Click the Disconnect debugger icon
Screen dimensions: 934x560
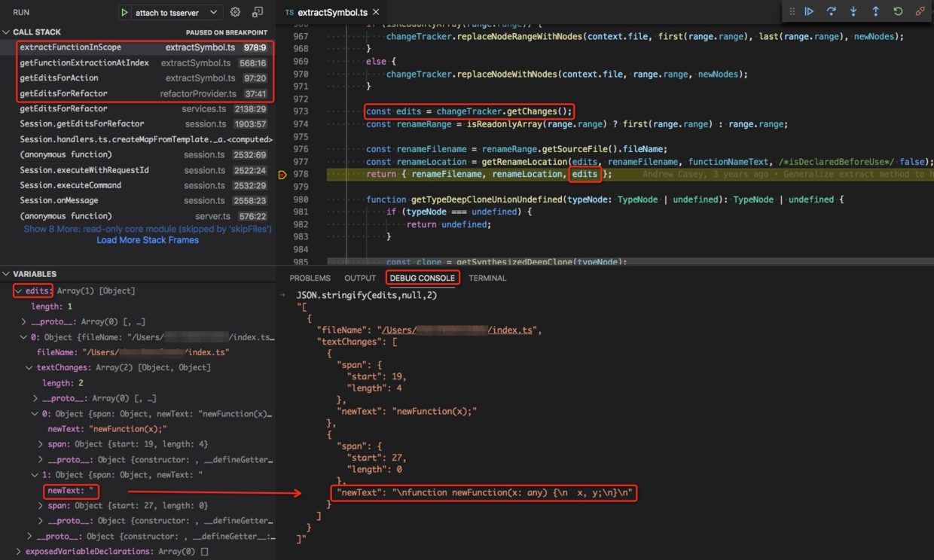(920, 11)
